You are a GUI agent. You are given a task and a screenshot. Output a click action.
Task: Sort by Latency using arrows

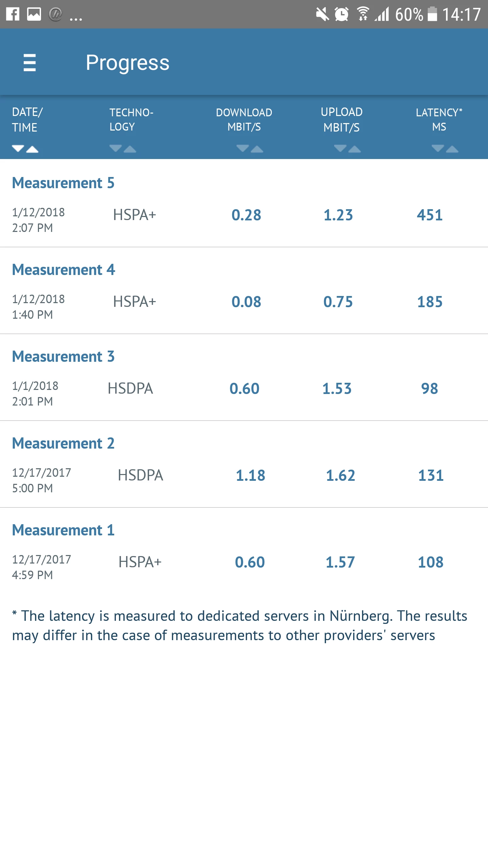(x=445, y=149)
